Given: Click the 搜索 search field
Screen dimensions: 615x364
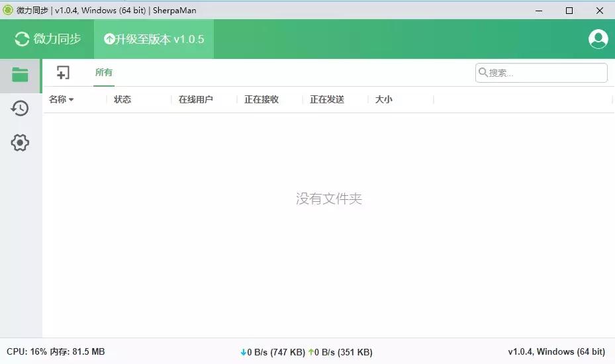Looking at the screenshot, I should (542, 73).
